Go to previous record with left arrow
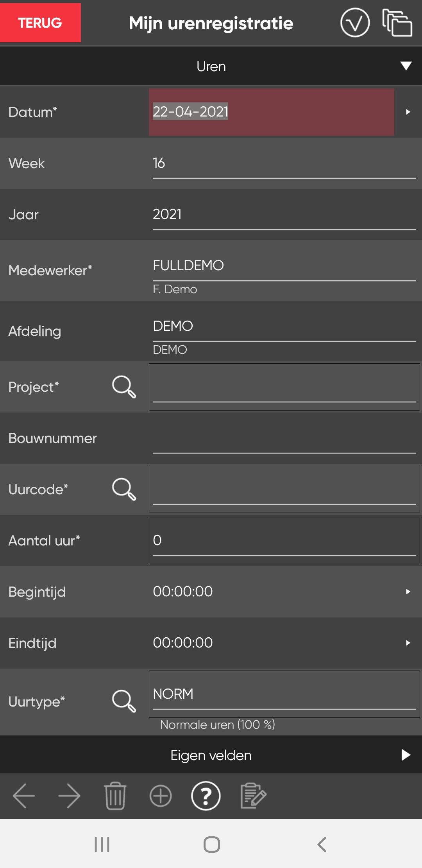The height and width of the screenshot is (868, 422). 24,795
